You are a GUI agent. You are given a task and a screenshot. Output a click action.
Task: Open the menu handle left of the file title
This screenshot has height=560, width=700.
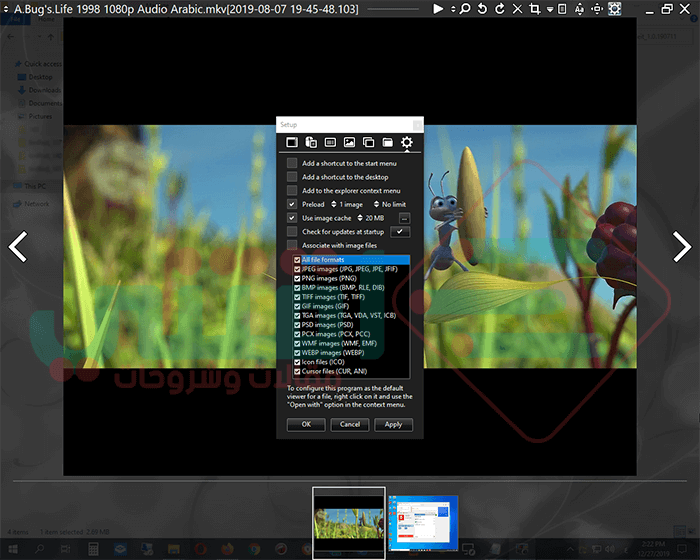(x=6, y=9)
